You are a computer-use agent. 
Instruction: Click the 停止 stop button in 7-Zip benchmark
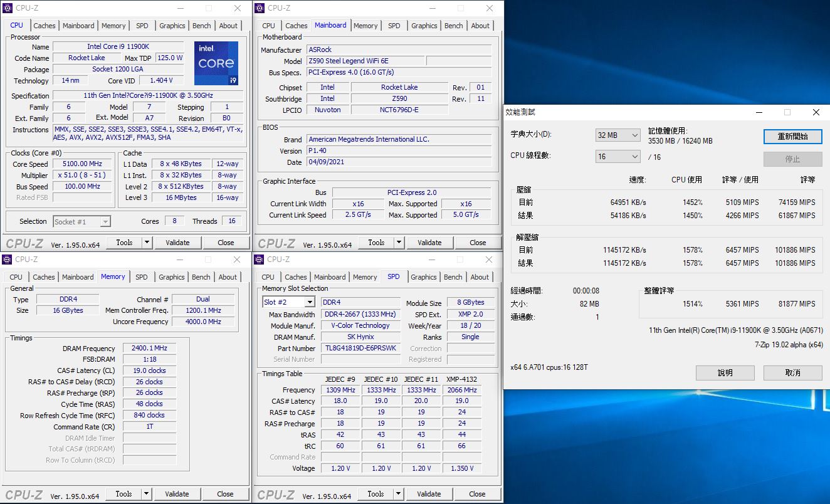coord(792,159)
